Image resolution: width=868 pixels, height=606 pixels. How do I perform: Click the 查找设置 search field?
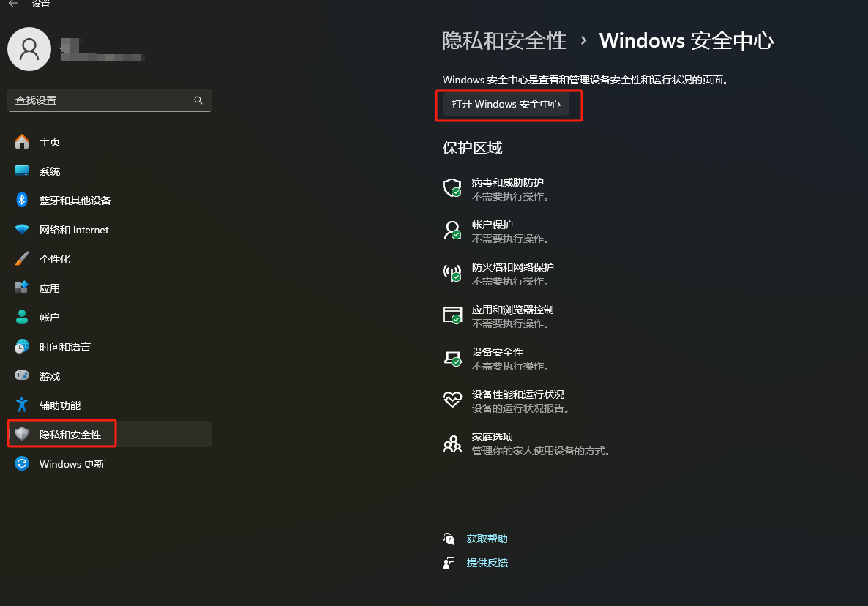110,100
